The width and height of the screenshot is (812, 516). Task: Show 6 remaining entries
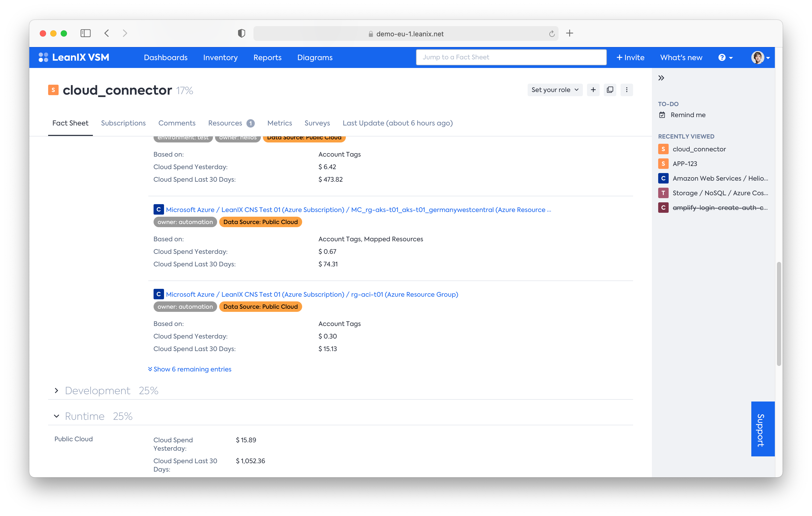coord(189,369)
